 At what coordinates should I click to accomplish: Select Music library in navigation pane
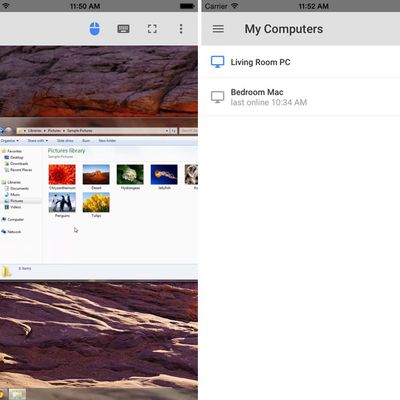12,195
